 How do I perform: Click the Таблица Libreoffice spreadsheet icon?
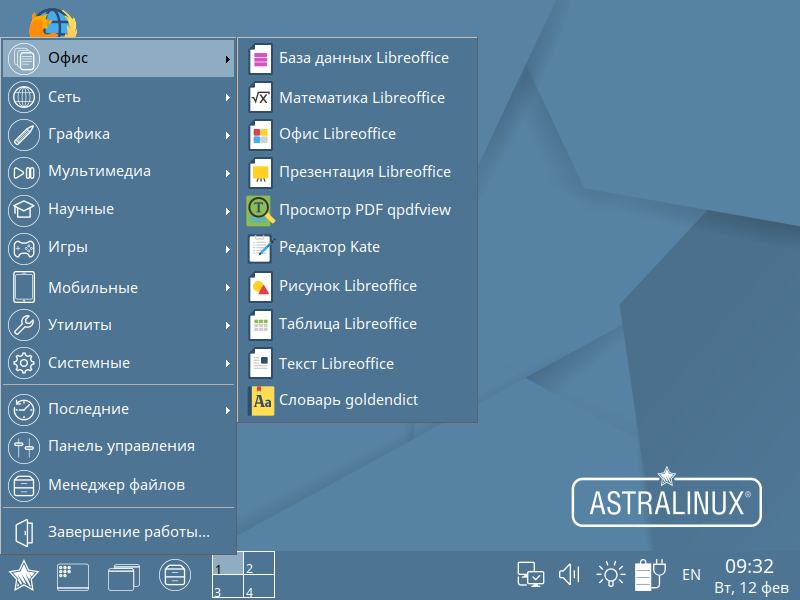260,324
